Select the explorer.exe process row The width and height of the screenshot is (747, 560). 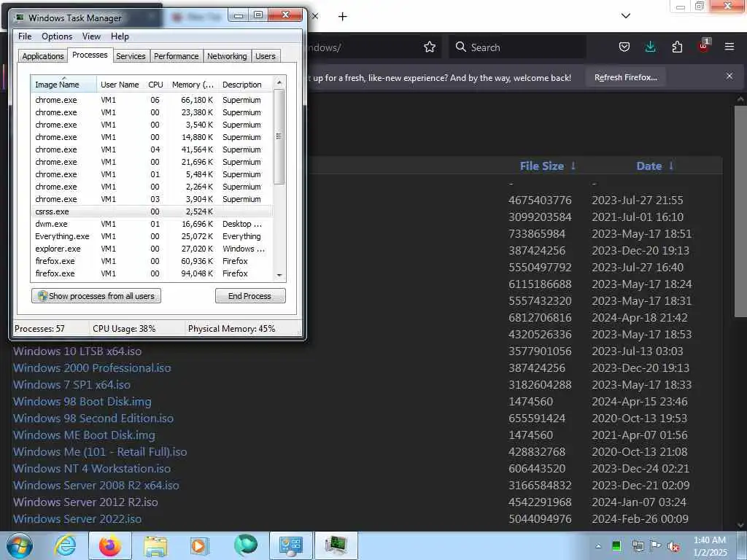pos(152,249)
